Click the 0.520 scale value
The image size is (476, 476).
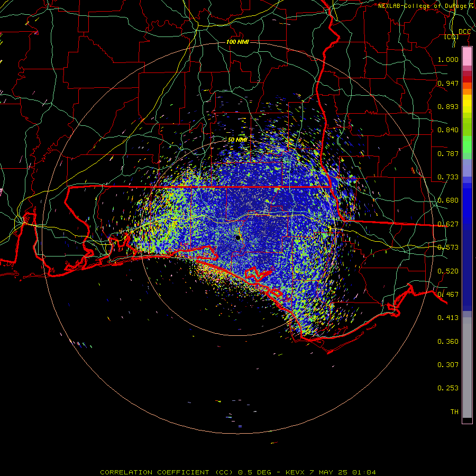448,271
